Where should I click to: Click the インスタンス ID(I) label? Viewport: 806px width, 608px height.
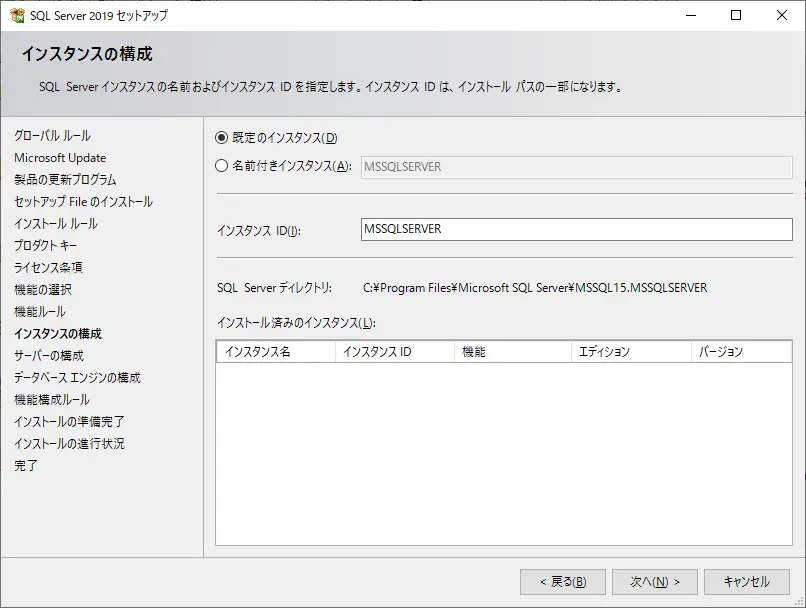(x=259, y=231)
